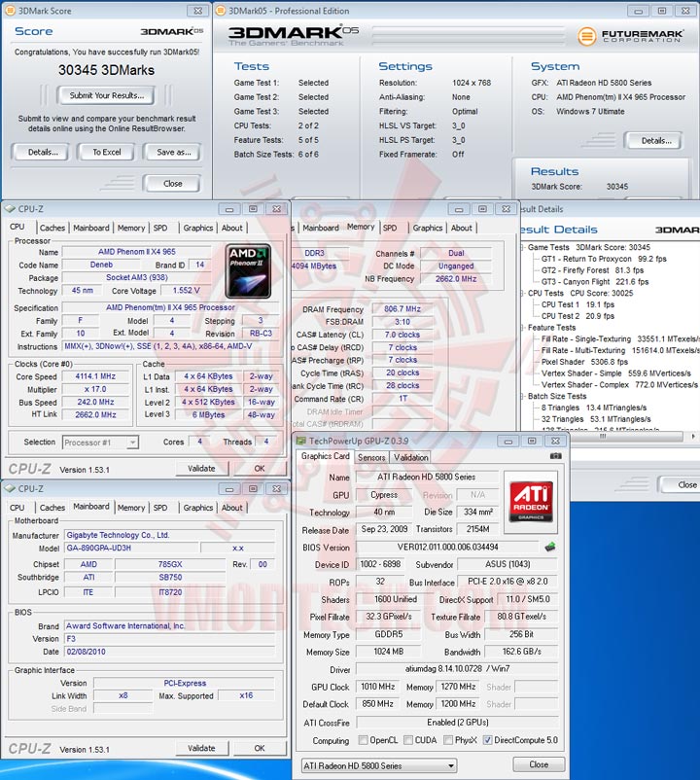The width and height of the screenshot is (700, 780).
Task: Open system Details in the 3DMark05 window
Action: tap(655, 140)
